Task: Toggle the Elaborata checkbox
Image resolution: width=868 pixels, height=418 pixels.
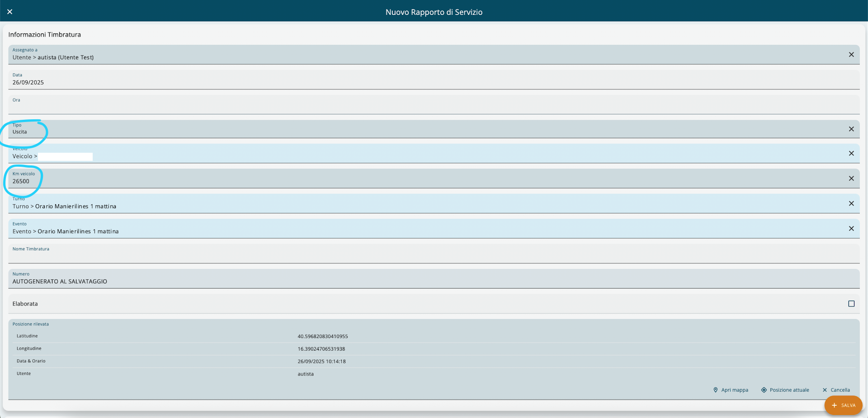Action: coord(851,304)
